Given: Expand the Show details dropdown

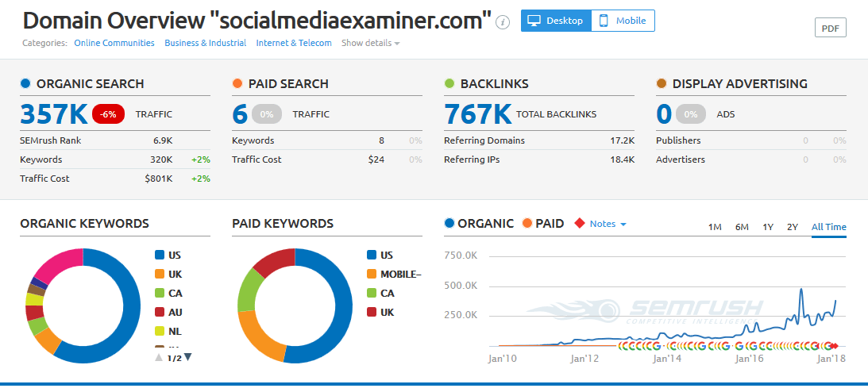Looking at the screenshot, I should pyautogui.click(x=370, y=43).
